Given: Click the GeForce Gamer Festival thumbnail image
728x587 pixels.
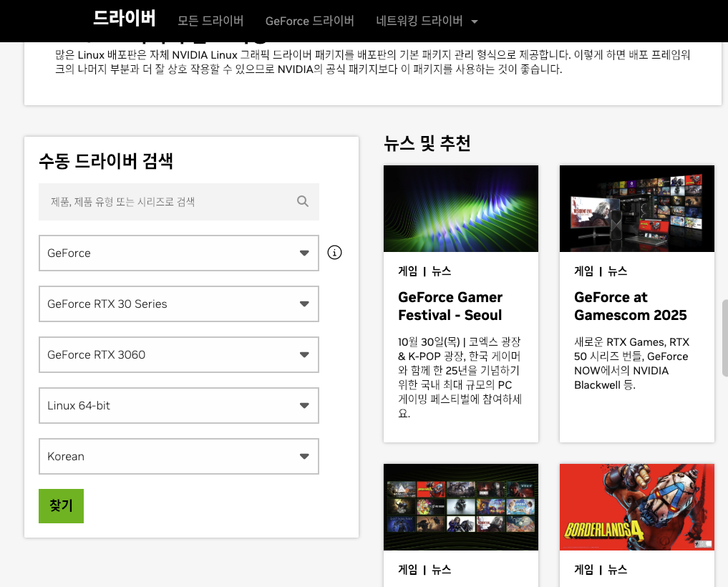Looking at the screenshot, I should click(x=460, y=208).
